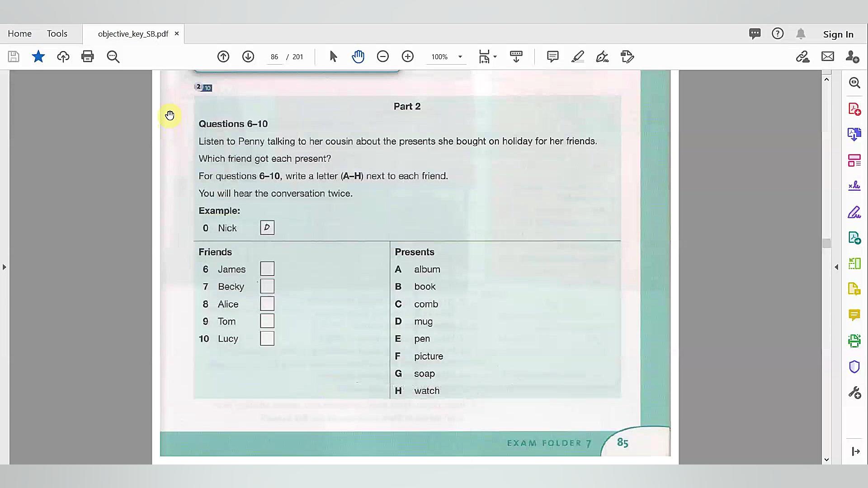Check the answer box next to Lucy
The height and width of the screenshot is (488, 868).
(x=267, y=338)
